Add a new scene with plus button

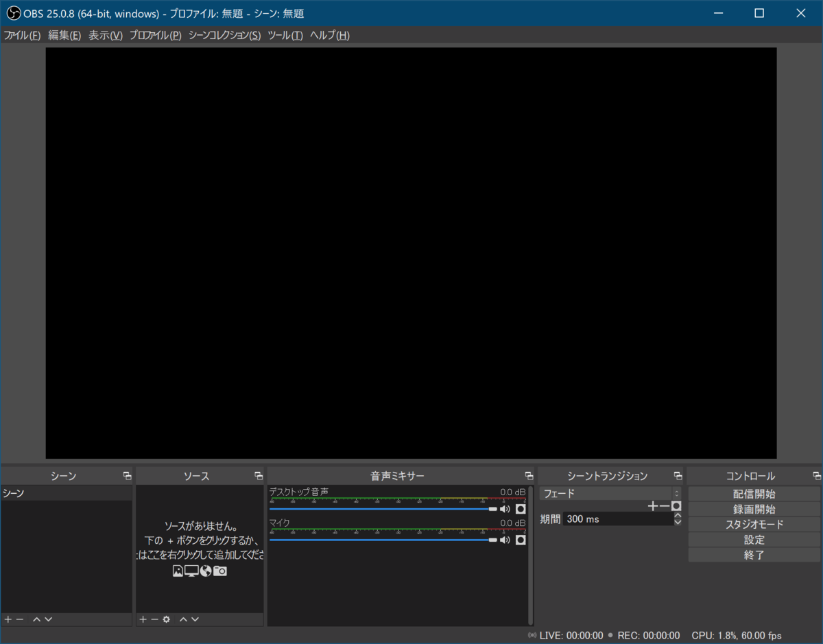click(x=8, y=619)
